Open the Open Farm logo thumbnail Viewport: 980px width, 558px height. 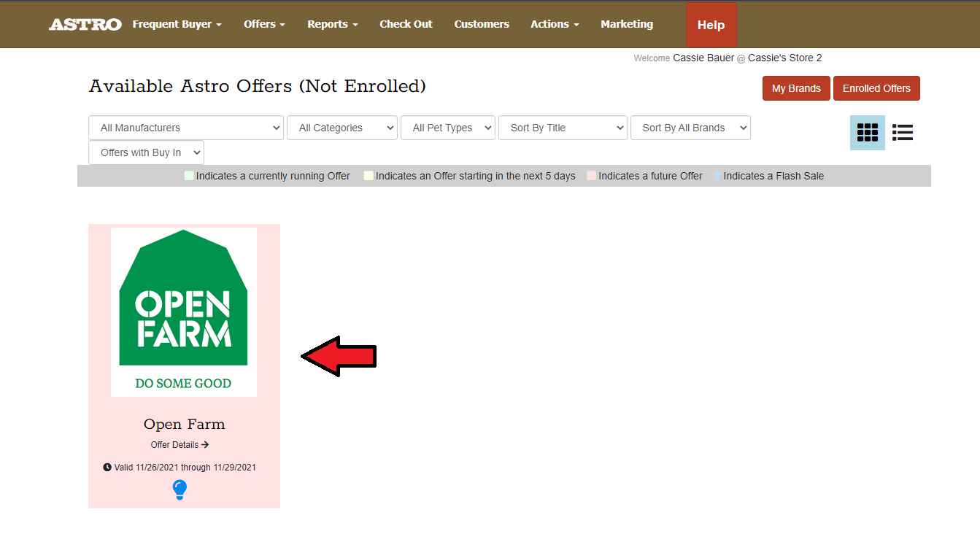pos(184,312)
